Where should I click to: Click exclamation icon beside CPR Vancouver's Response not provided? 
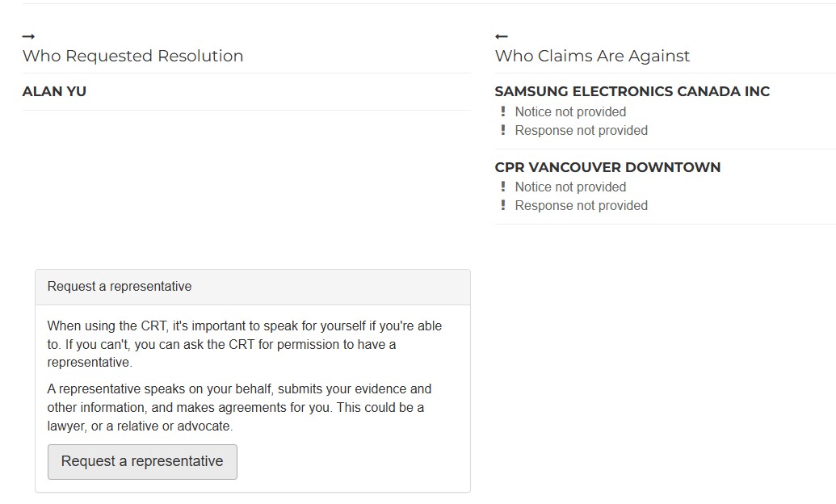tap(503, 205)
